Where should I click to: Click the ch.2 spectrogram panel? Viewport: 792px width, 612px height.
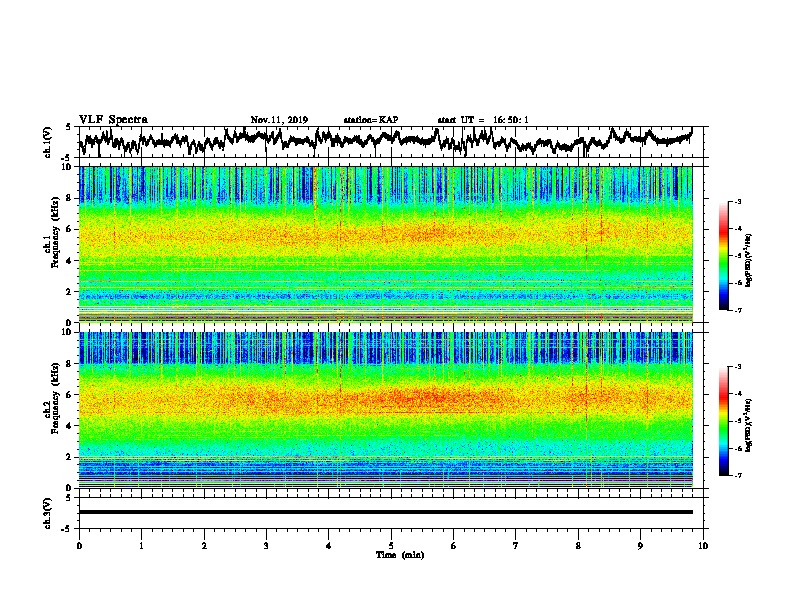coord(385,410)
